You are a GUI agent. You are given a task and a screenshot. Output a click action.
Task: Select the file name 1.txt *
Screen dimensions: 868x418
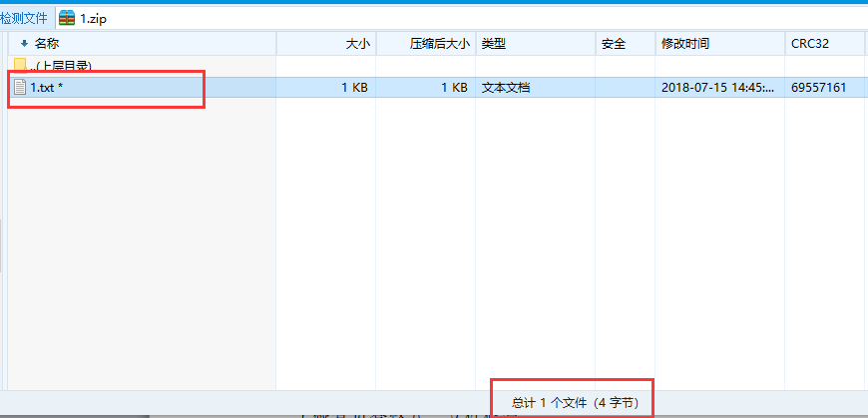click(x=47, y=88)
